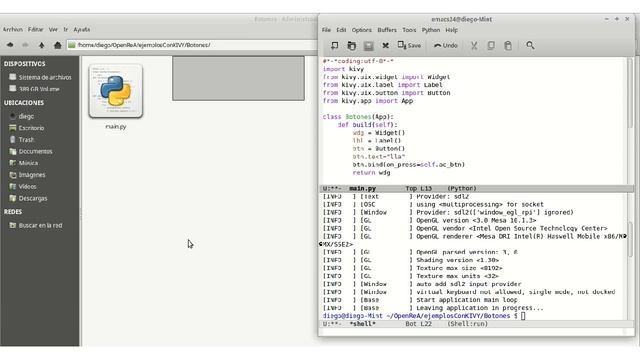
Task: Click the Back arrow in the file manager
Action: pos(10,45)
